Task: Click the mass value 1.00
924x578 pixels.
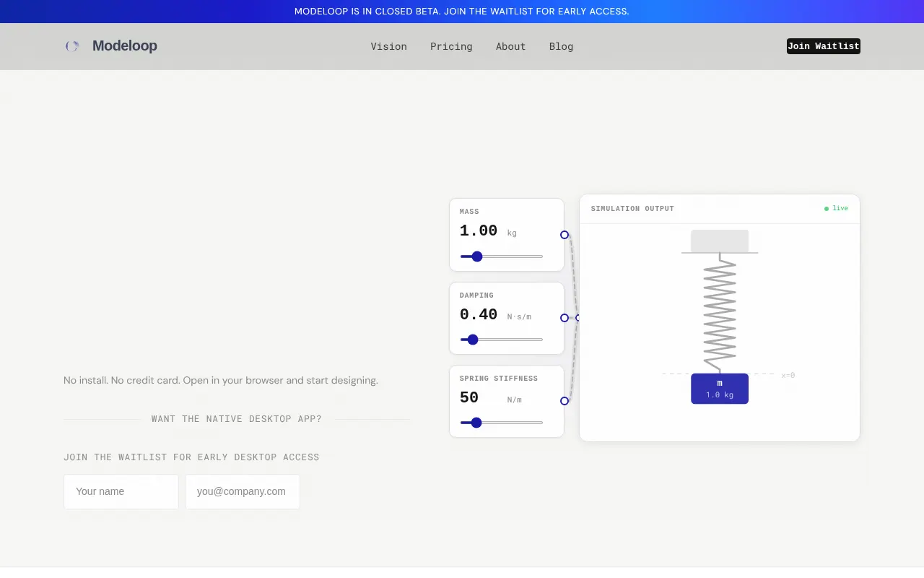Action: pos(479,231)
